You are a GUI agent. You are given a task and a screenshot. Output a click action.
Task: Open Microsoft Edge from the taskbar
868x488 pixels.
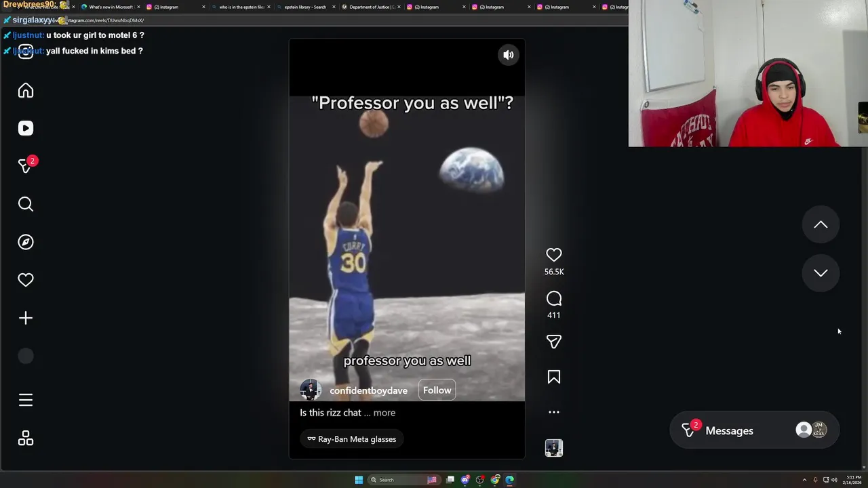point(510,480)
